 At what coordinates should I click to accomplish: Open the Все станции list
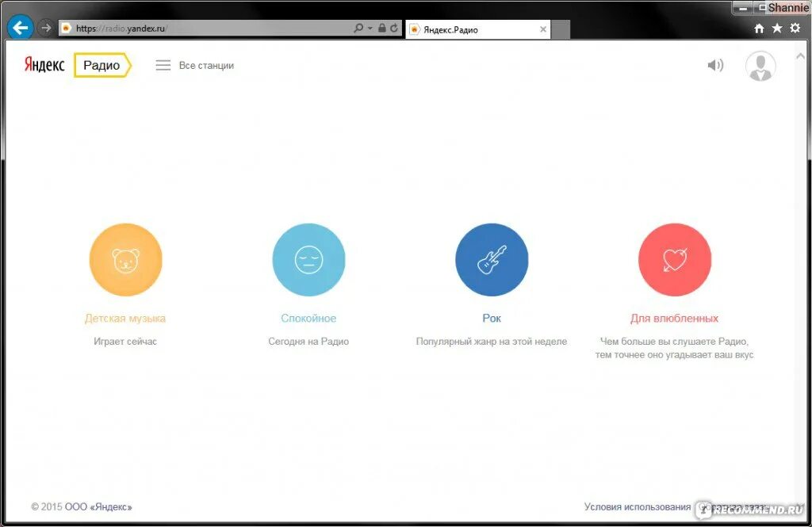(x=206, y=66)
